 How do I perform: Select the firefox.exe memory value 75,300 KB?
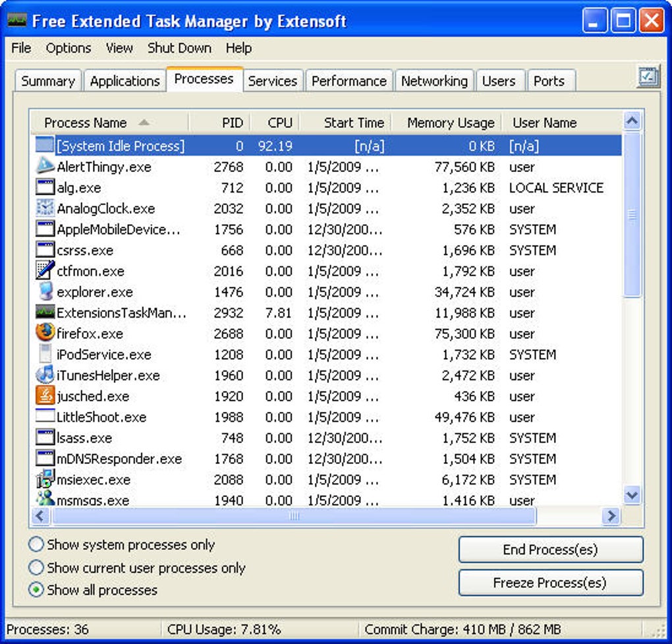(x=465, y=333)
